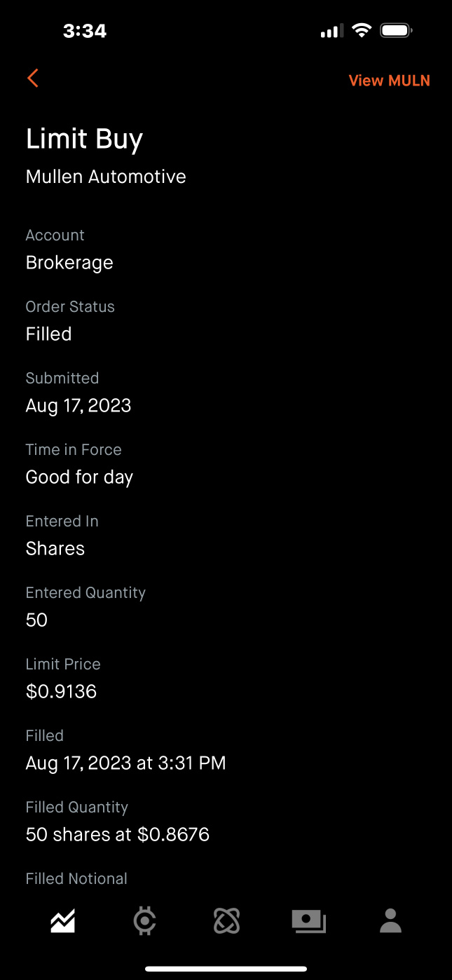Open the crypto tab icon

click(x=144, y=921)
